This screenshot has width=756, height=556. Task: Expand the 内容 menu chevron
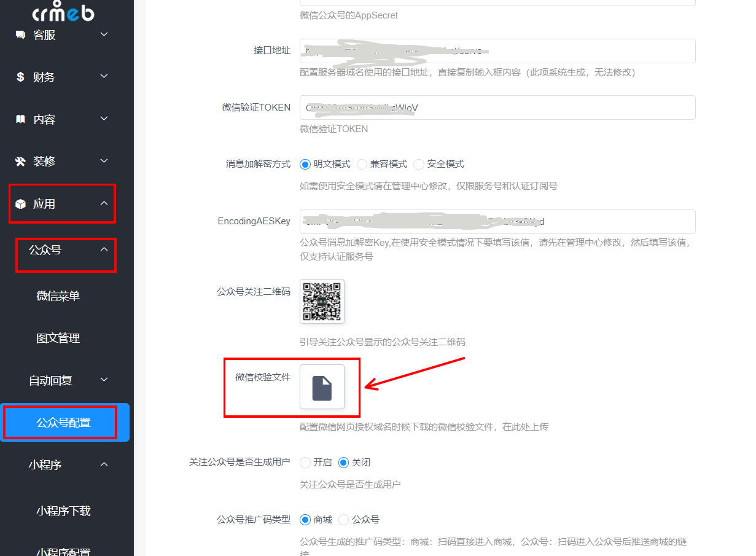[x=104, y=119]
